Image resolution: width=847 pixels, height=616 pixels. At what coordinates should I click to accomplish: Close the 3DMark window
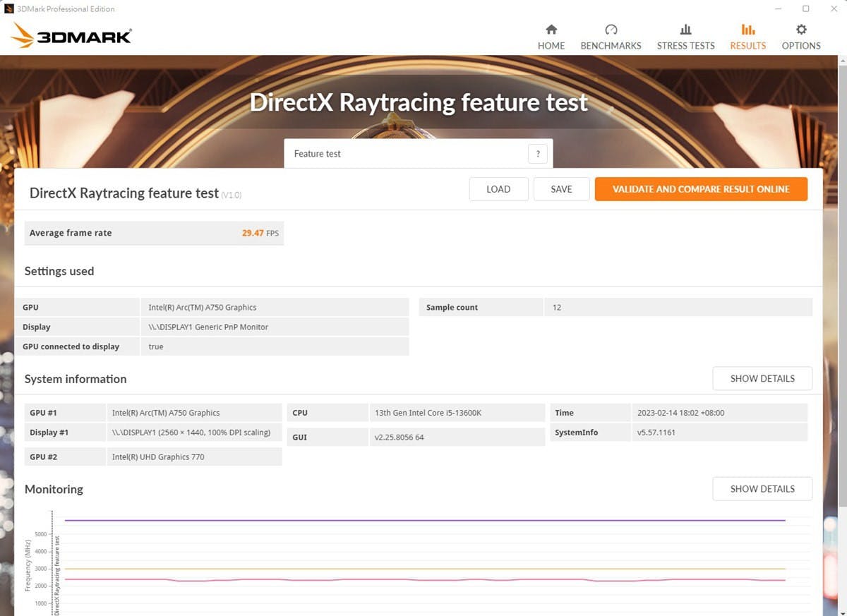pyautogui.click(x=833, y=9)
